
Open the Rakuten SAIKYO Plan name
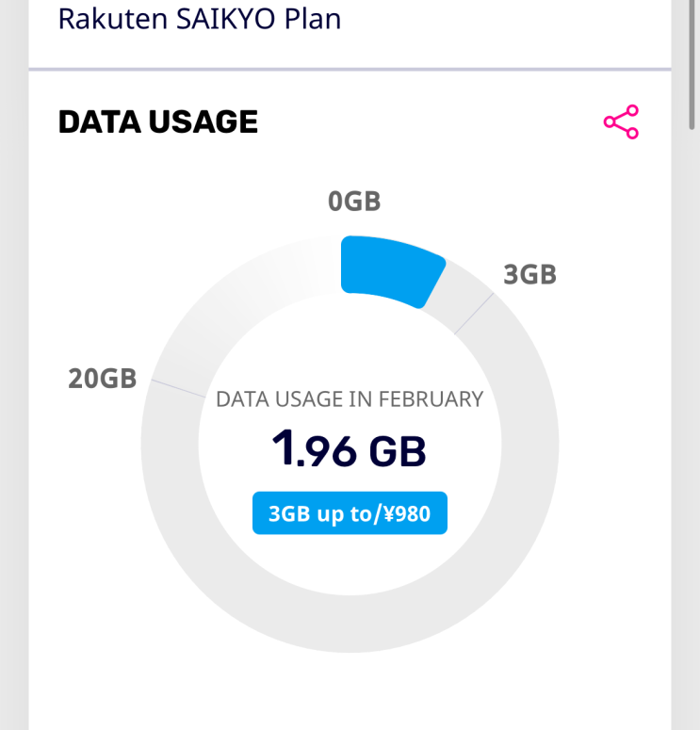coord(199,19)
